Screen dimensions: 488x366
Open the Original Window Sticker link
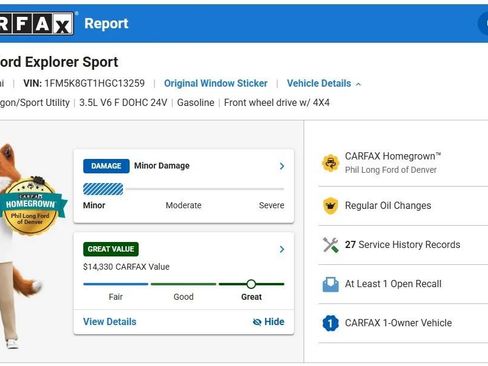point(216,83)
